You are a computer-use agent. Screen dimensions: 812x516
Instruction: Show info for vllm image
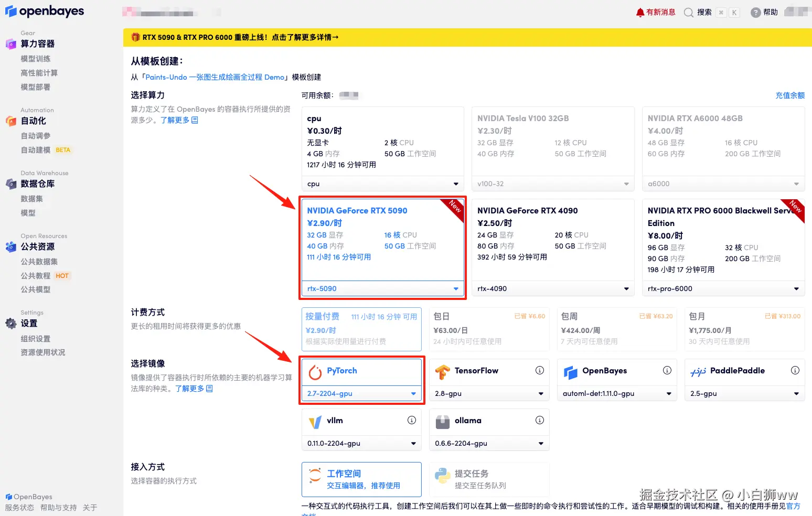pyautogui.click(x=412, y=420)
